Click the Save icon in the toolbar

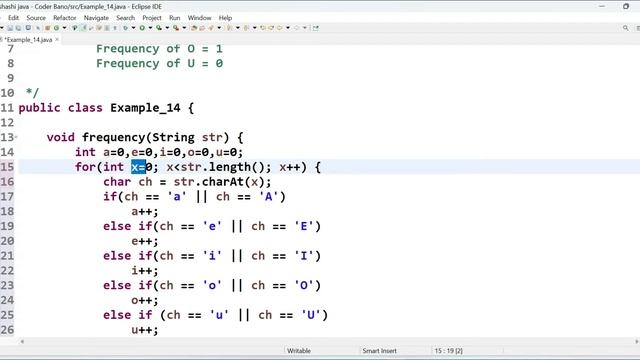(10, 28)
